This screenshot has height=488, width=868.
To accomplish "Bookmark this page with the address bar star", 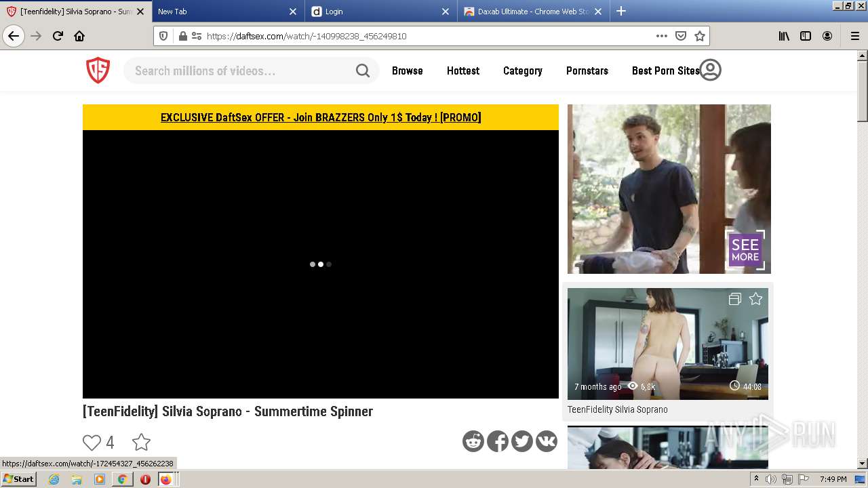I will pos(700,36).
